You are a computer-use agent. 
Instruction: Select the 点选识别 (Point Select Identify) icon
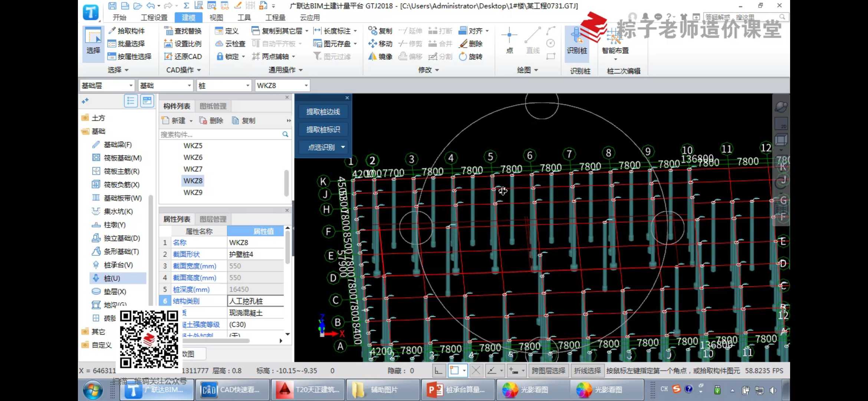coord(322,146)
